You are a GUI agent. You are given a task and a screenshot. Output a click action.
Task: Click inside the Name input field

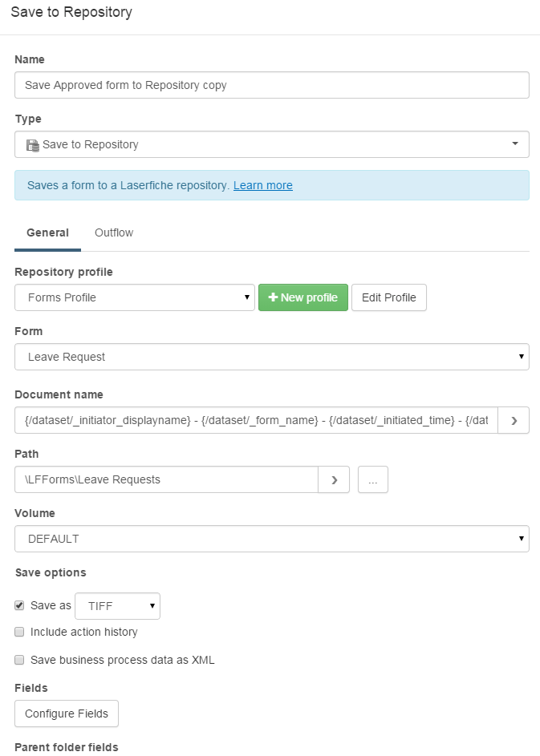pyautogui.click(x=271, y=84)
